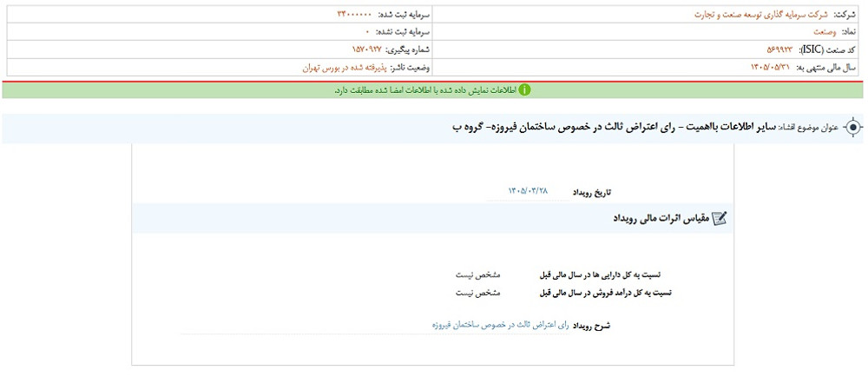The image size is (868, 390).
Task: Click publisher status پذیرفته شده در بورس تهران
Action: (345, 68)
